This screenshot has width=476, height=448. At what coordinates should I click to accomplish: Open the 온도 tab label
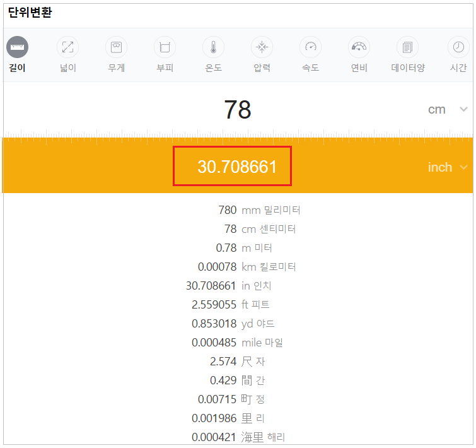click(213, 68)
